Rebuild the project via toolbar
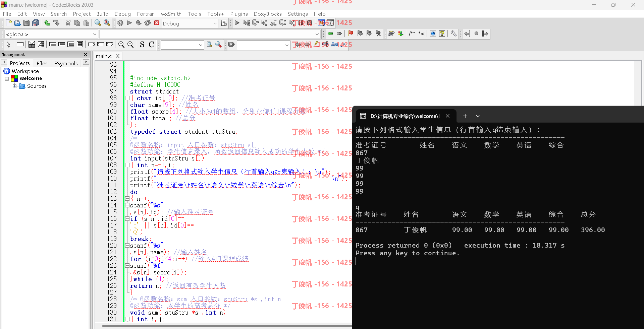 point(148,23)
